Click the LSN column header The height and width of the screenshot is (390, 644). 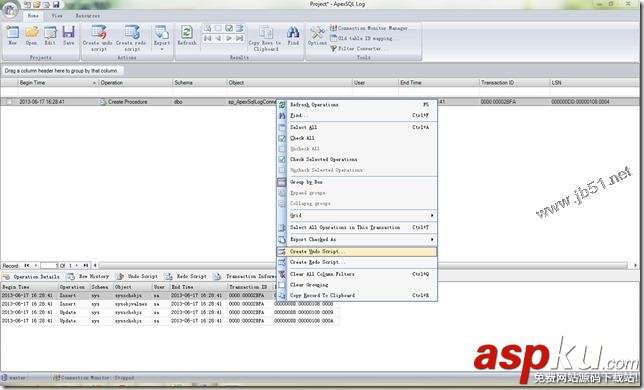596,83
